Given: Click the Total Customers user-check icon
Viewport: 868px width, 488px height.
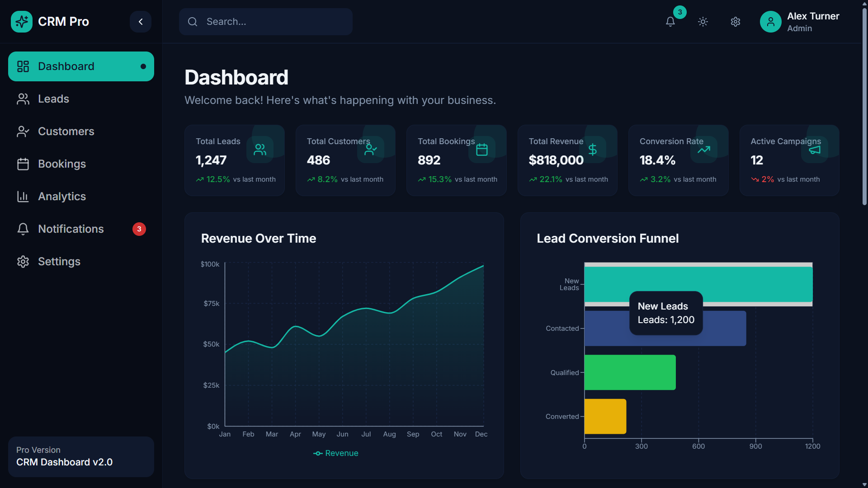Looking at the screenshot, I should [x=371, y=150].
